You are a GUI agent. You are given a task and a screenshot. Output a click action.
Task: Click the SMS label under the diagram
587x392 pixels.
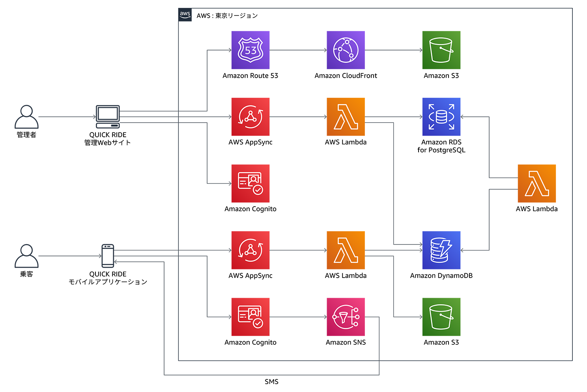click(x=271, y=381)
